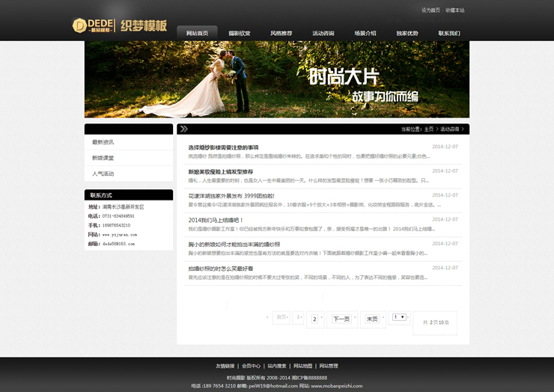Go to page 2 in pagination

314,319
